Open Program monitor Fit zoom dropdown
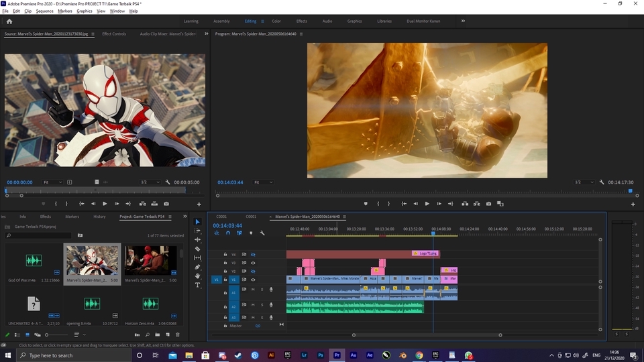This screenshot has width=644, height=362. [x=263, y=182]
